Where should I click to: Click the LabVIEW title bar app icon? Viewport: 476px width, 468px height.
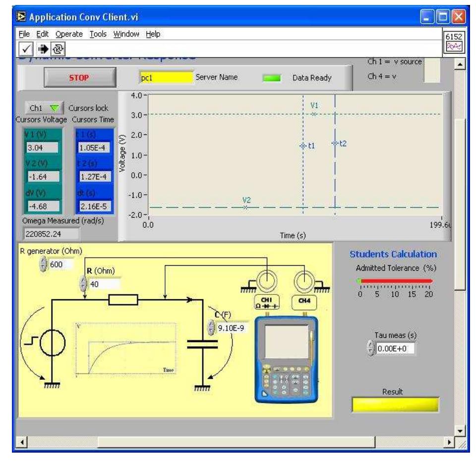[21, 17]
